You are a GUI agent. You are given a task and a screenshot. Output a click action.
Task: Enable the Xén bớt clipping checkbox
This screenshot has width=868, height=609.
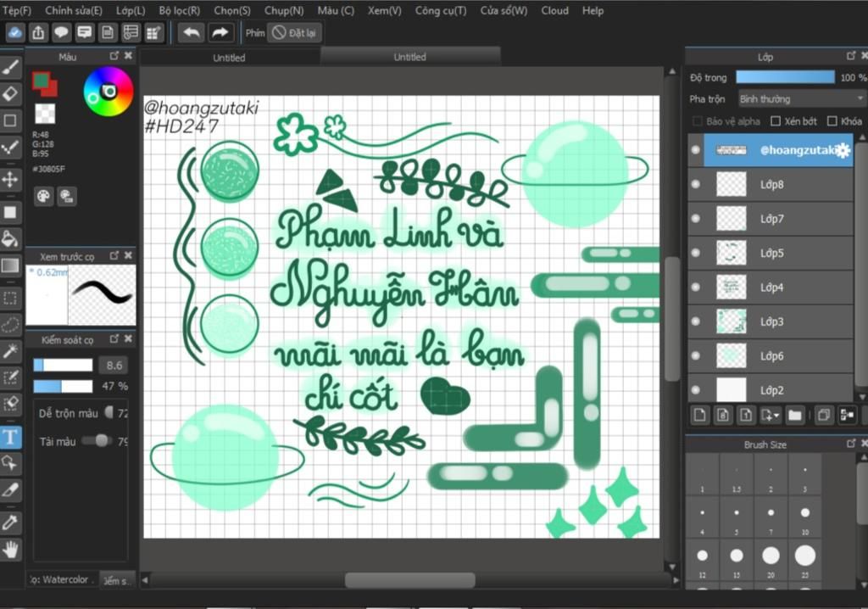click(x=776, y=121)
